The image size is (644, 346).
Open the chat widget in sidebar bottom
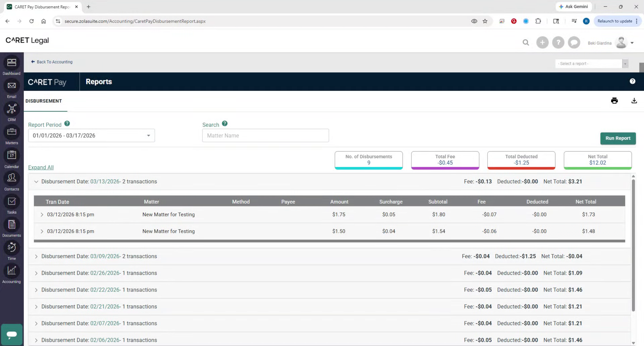click(12, 334)
